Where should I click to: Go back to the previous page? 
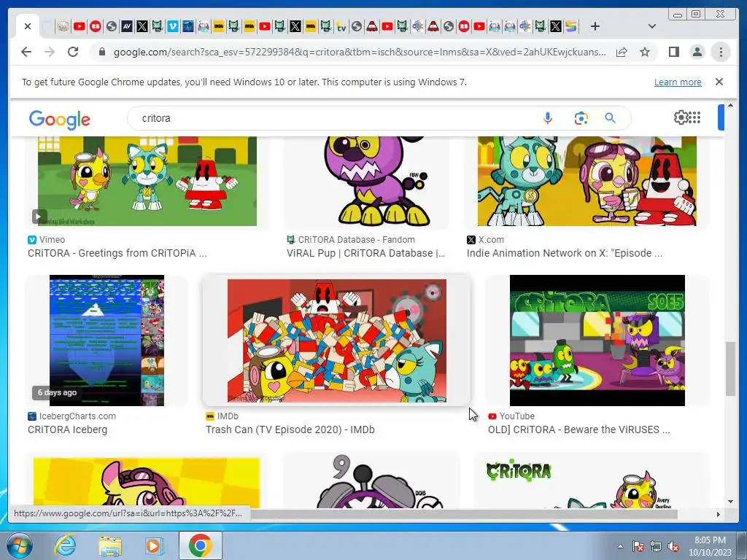26,52
